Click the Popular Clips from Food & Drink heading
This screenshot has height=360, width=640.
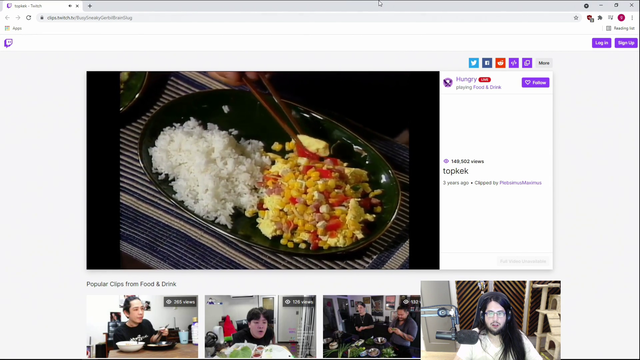131,284
